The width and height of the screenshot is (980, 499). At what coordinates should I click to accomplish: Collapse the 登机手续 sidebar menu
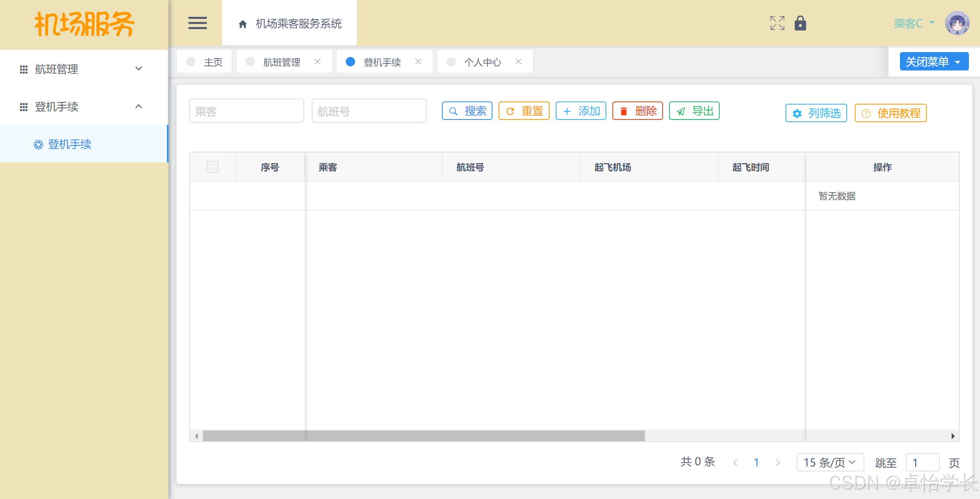[84, 106]
